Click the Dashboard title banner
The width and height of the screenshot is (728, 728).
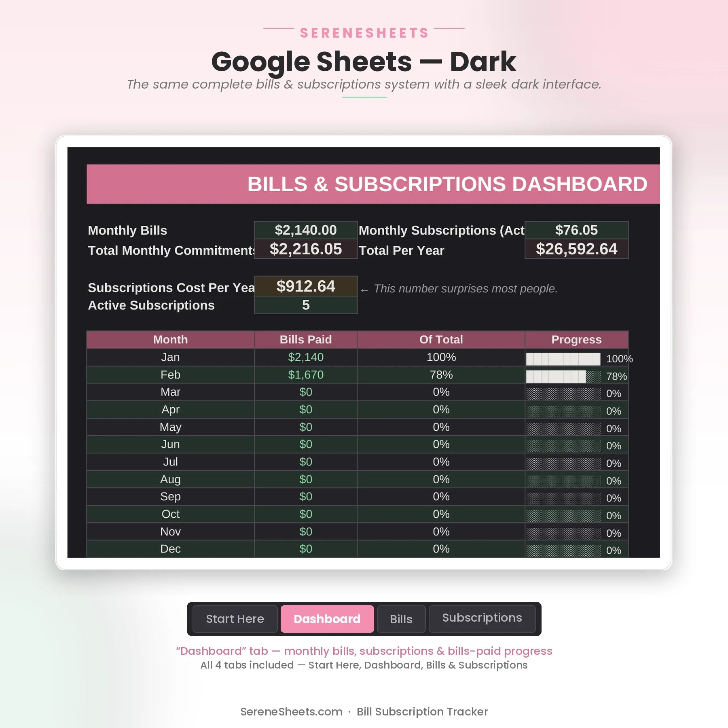point(373,184)
